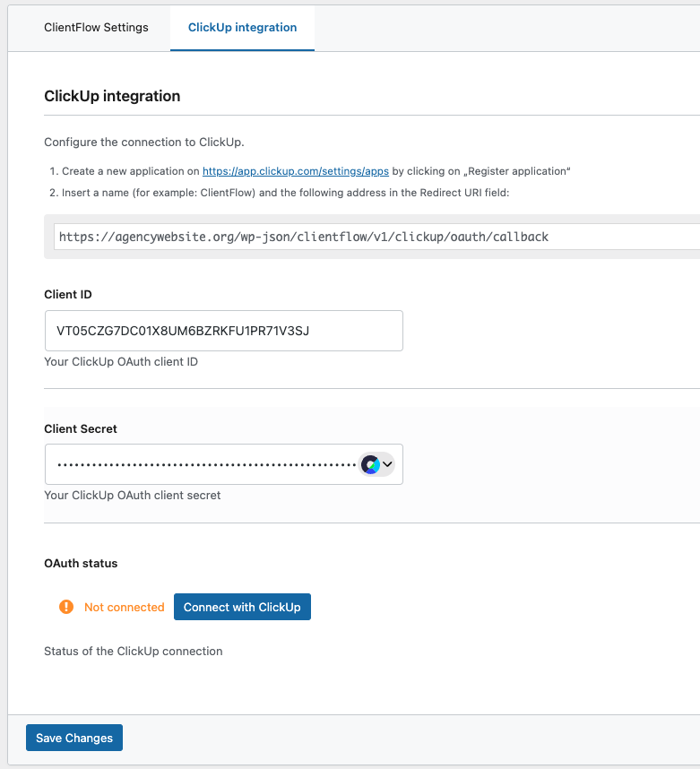Focus the Client ID input field
The image size is (700, 769).
(x=224, y=331)
